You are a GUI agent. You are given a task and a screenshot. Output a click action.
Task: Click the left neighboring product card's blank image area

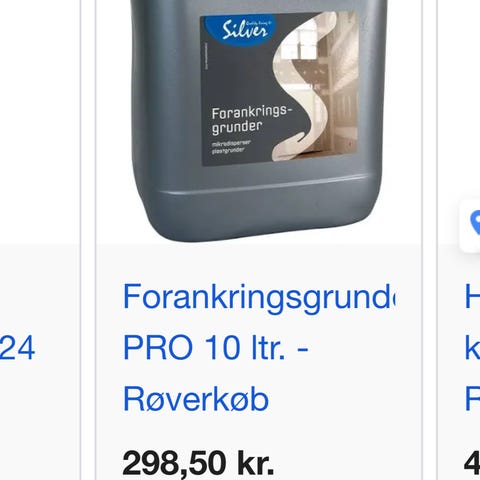point(40,122)
